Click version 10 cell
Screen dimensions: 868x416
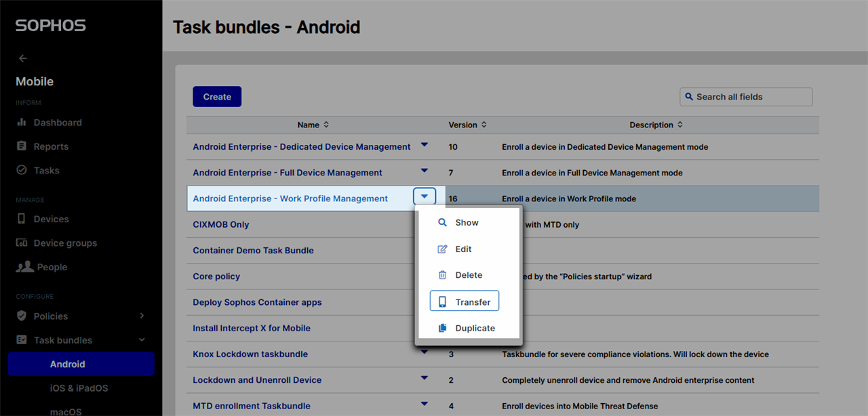click(453, 147)
